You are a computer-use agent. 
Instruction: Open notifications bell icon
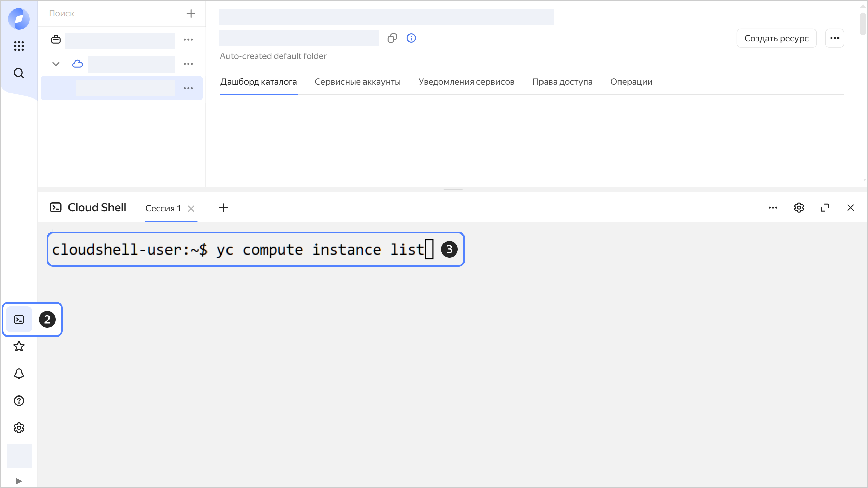coord(19,373)
